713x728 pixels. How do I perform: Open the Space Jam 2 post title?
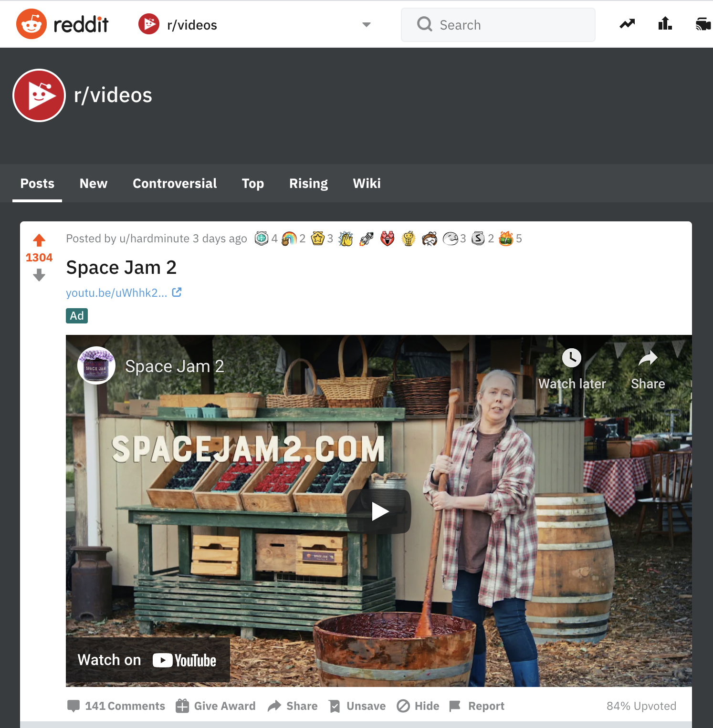point(121,268)
